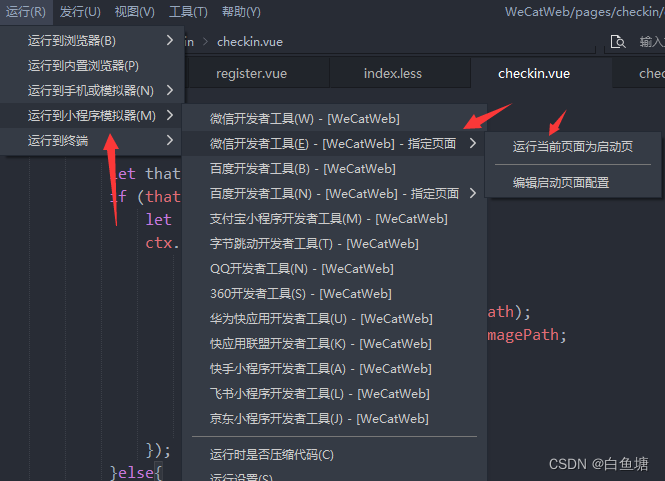Run 360开发者工具(S)

click(x=334, y=294)
